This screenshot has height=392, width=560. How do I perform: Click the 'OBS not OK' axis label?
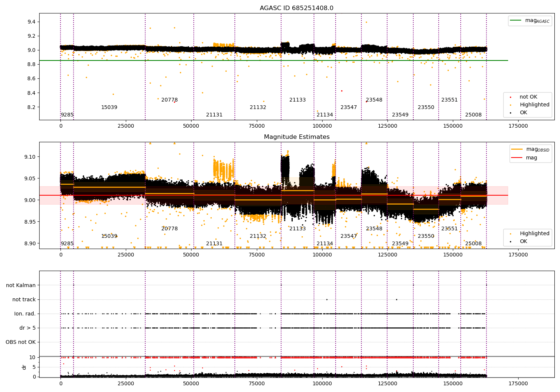click(x=21, y=342)
